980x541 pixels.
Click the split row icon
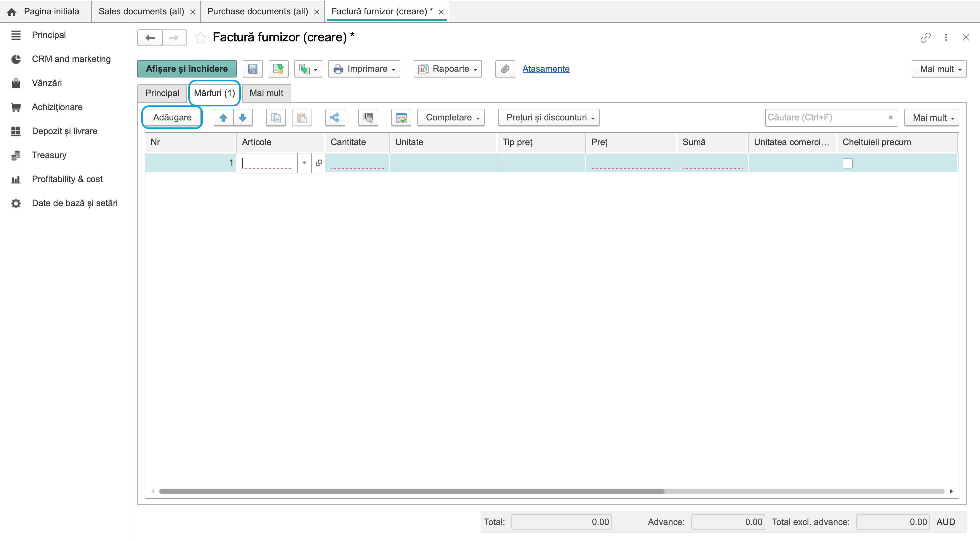[x=335, y=118]
